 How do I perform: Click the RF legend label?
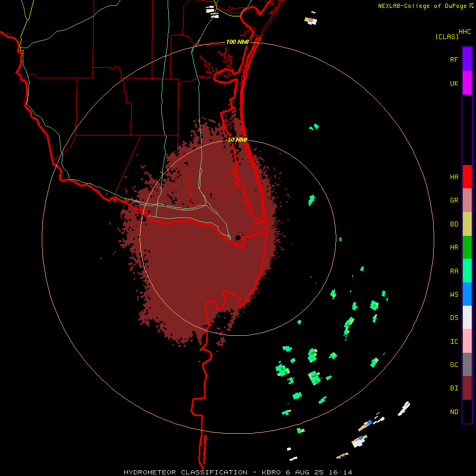tap(454, 59)
